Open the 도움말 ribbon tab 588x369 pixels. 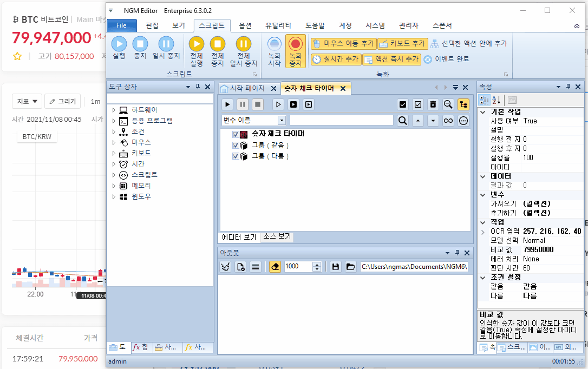[315, 25]
